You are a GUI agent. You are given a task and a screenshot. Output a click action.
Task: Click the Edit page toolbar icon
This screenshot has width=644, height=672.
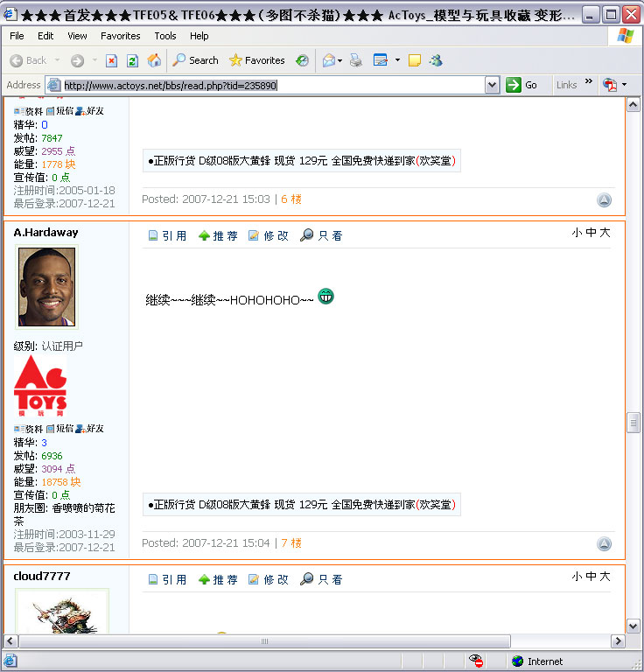380,60
